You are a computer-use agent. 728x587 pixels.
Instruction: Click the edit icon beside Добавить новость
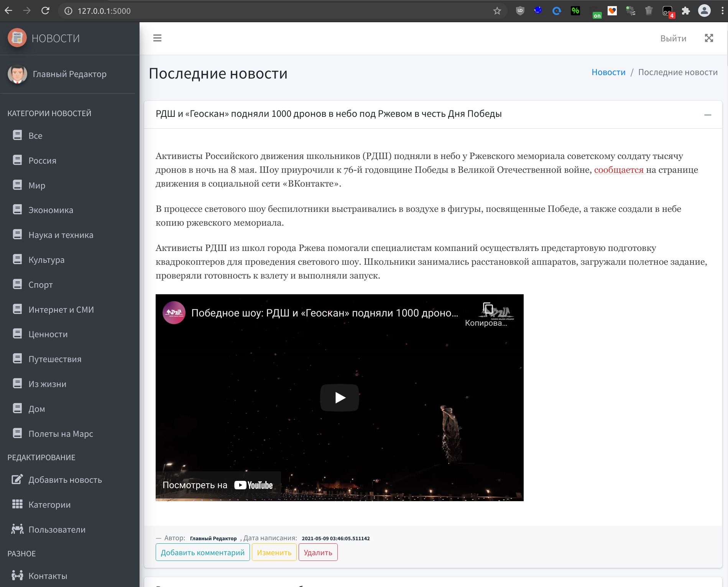[x=17, y=479]
